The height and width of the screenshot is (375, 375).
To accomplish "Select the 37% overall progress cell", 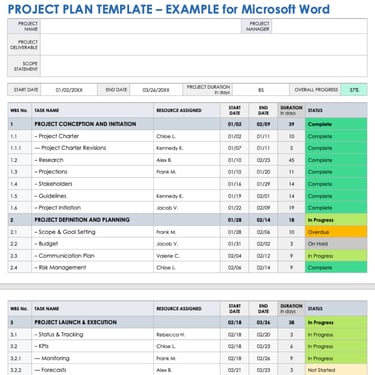I will click(x=354, y=90).
